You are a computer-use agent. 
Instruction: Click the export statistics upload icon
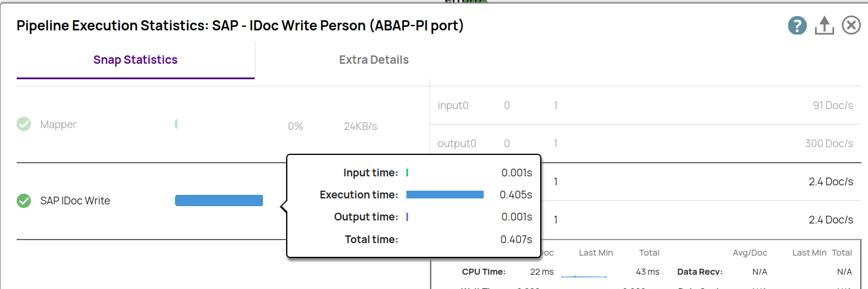coord(824,26)
